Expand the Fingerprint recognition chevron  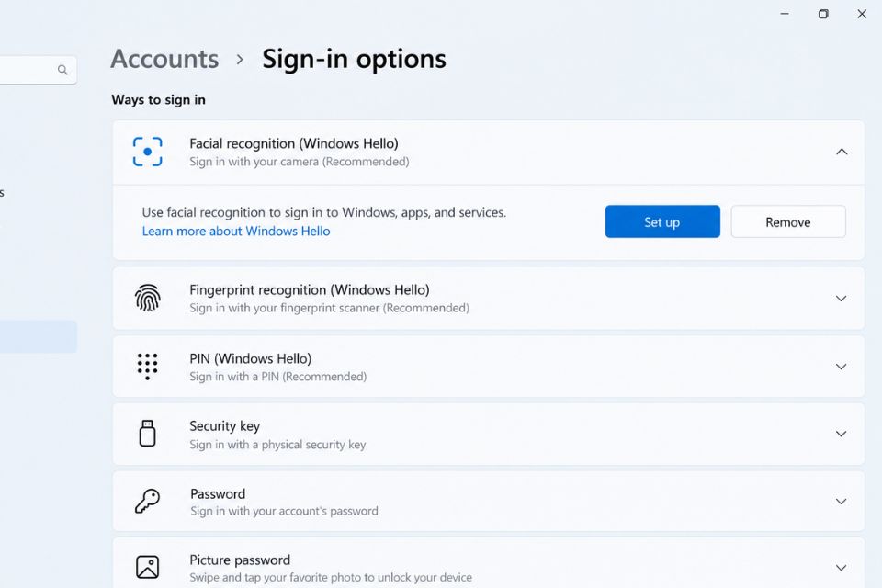click(x=841, y=299)
